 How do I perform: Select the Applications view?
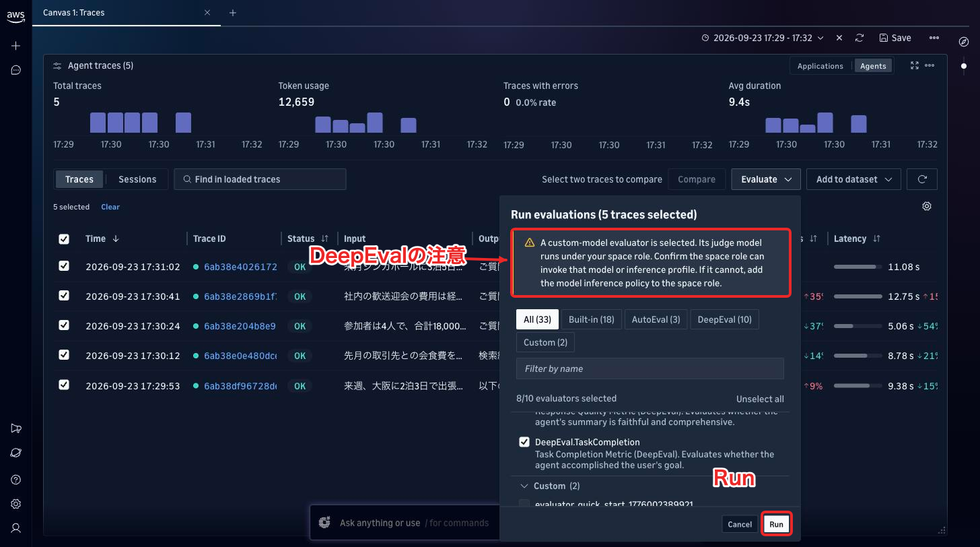820,66
